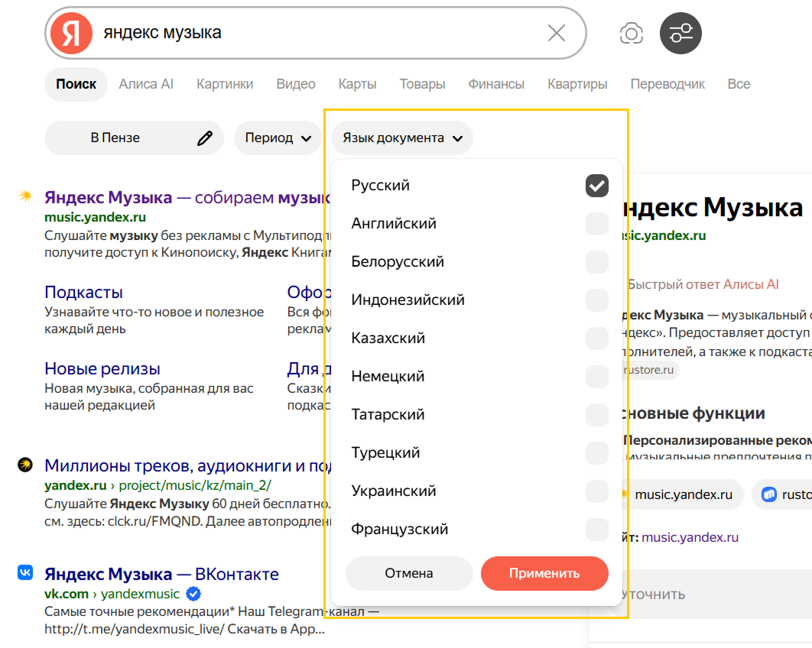
Task: Check the Английский language checkbox
Action: (596, 224)
